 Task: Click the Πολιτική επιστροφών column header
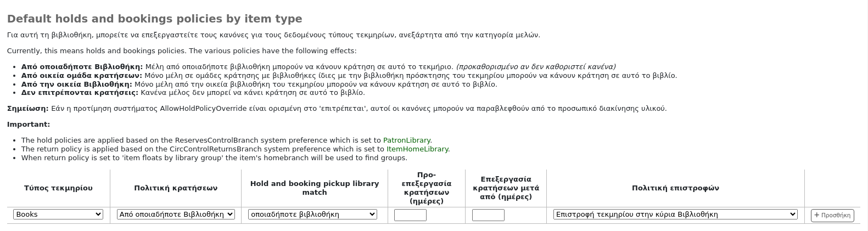point(675,188)
